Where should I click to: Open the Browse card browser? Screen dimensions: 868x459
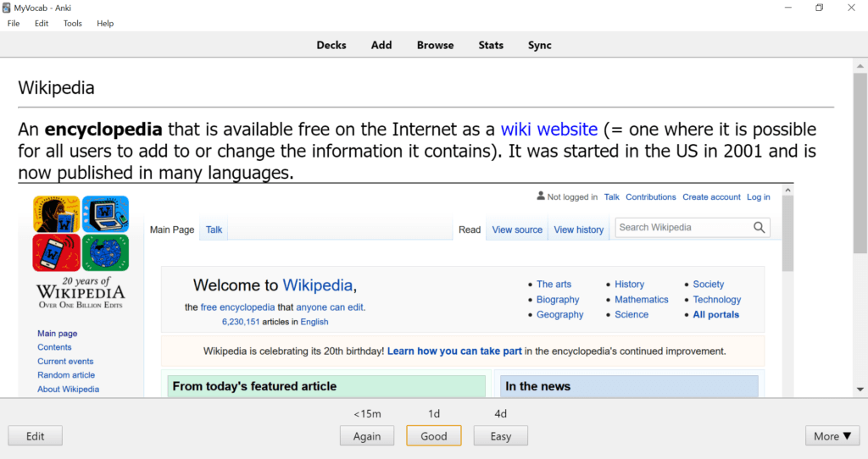435,46
